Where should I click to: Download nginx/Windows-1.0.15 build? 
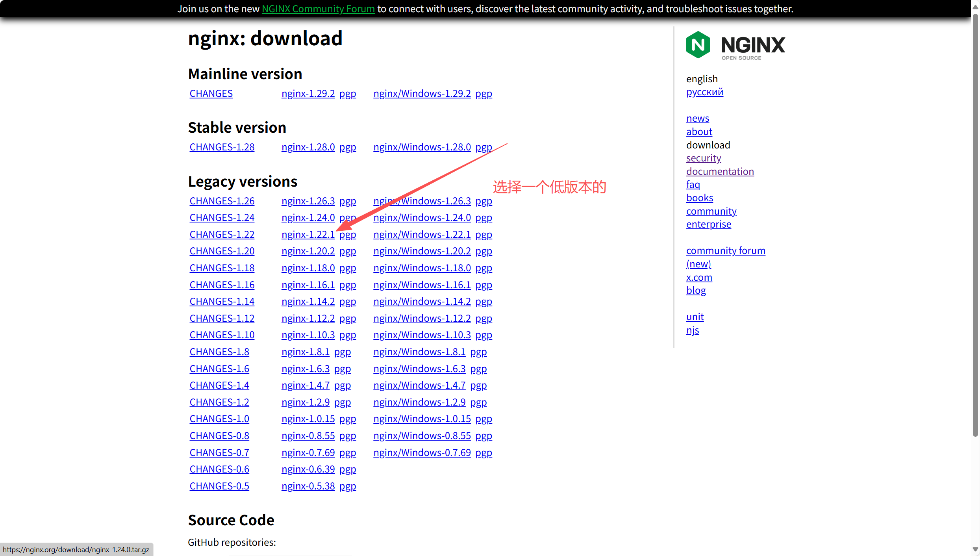coord(422,419)
